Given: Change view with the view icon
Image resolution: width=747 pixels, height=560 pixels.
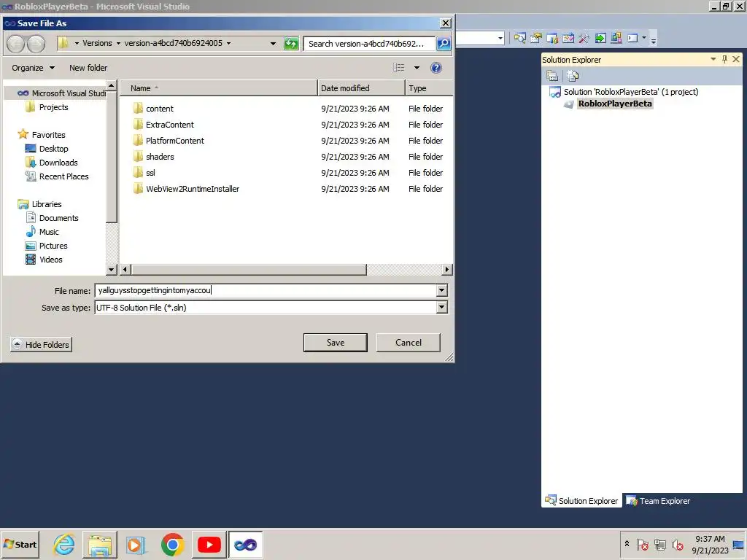Looking at the screenshot, I should point(399,68).
